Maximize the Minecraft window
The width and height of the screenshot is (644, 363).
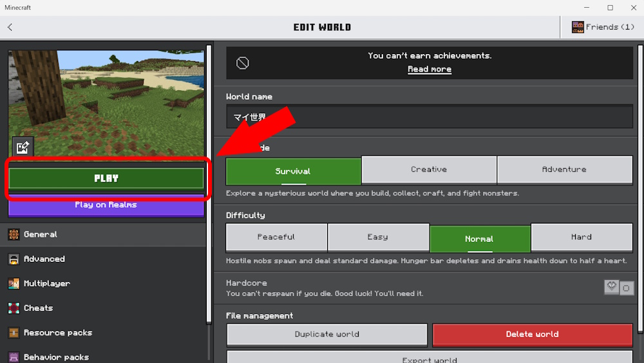point(611,7)
